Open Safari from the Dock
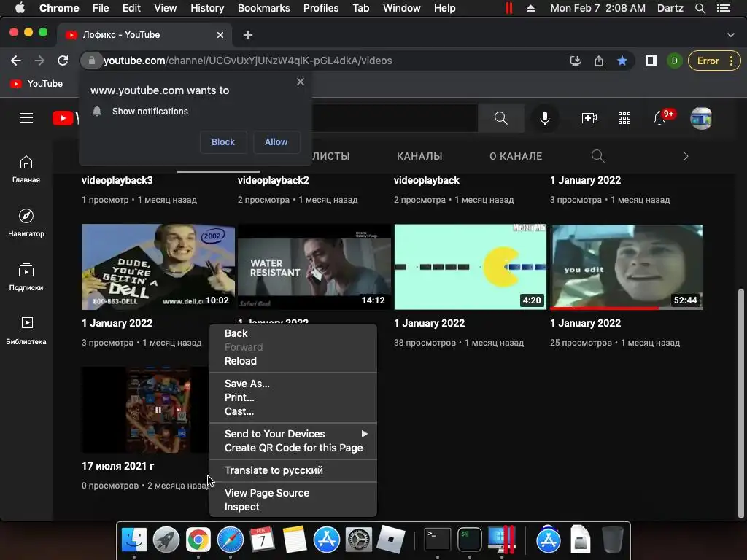This screenshot has width=747, height=560. (231, 540)
